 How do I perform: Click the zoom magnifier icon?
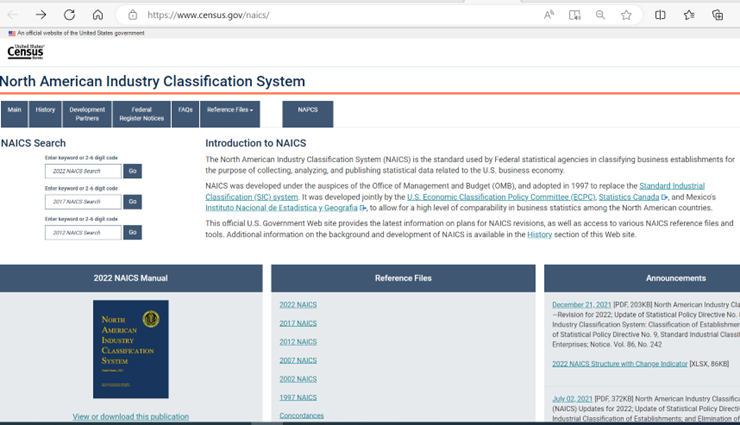(x=600, y=15)
